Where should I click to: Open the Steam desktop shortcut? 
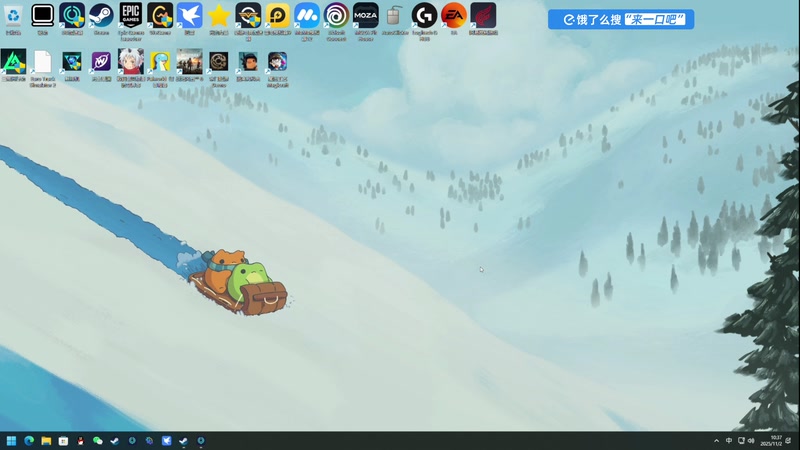pyautogui.click(x=101, y=19)
